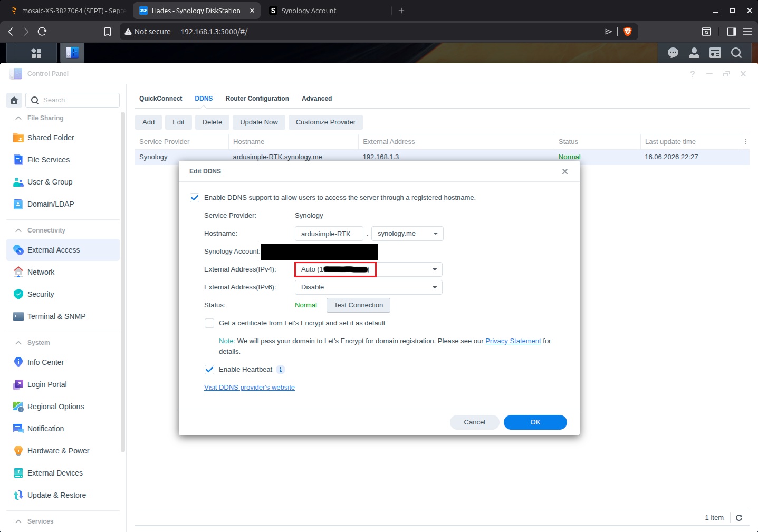
Task: Open Domain/LDAP settings
Action: (63, 204)
